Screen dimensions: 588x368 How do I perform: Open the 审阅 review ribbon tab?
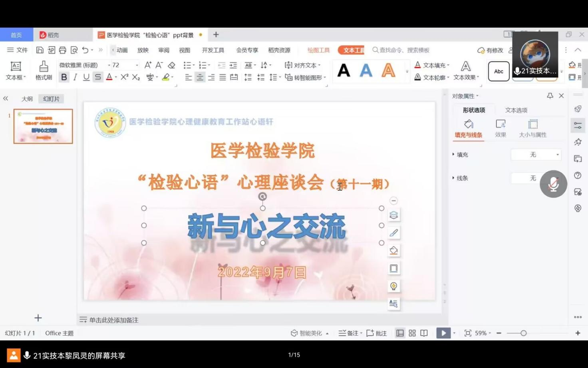[164, 50]
